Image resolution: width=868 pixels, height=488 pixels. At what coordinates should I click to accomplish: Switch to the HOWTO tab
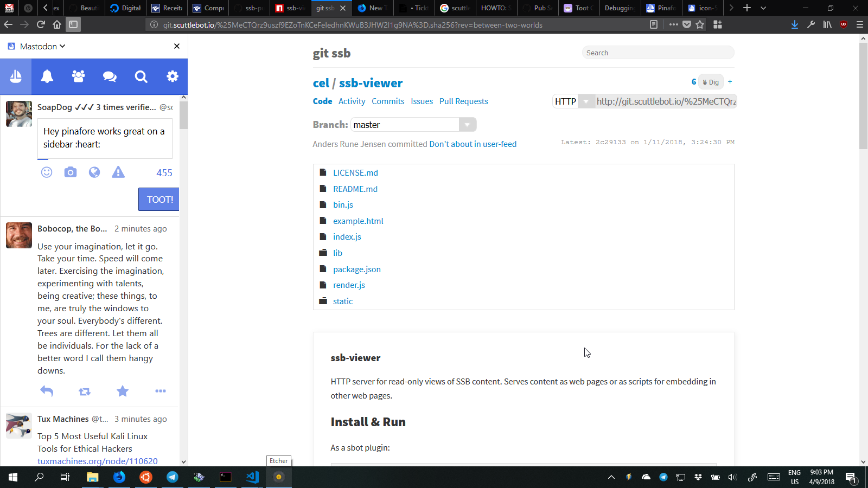(x=496, y=8)
